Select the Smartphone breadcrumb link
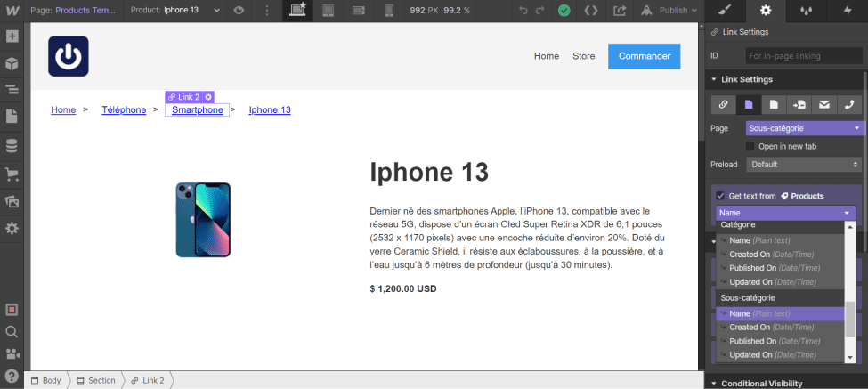The height and width of the screenshot is (389, 868). pyautogui.click(x=198, y=109)
